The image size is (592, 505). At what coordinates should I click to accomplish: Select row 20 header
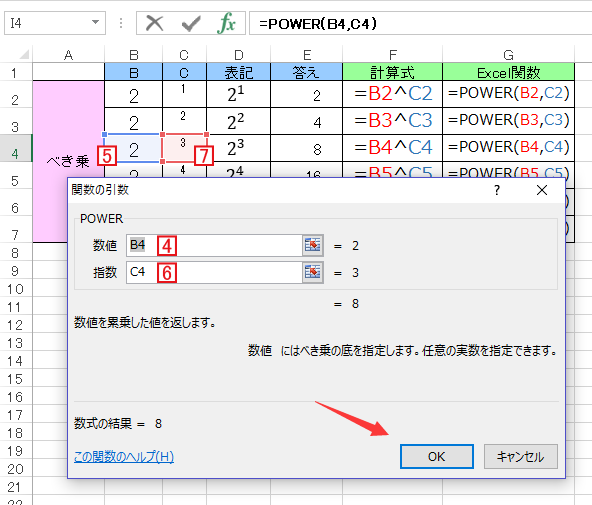(15, 469)
